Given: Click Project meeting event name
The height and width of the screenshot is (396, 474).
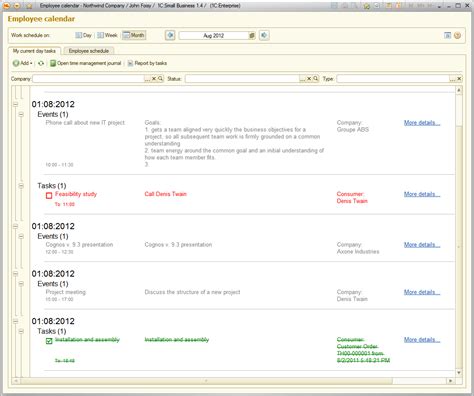Looking at the screenshot, I should (x=66, y=292).
